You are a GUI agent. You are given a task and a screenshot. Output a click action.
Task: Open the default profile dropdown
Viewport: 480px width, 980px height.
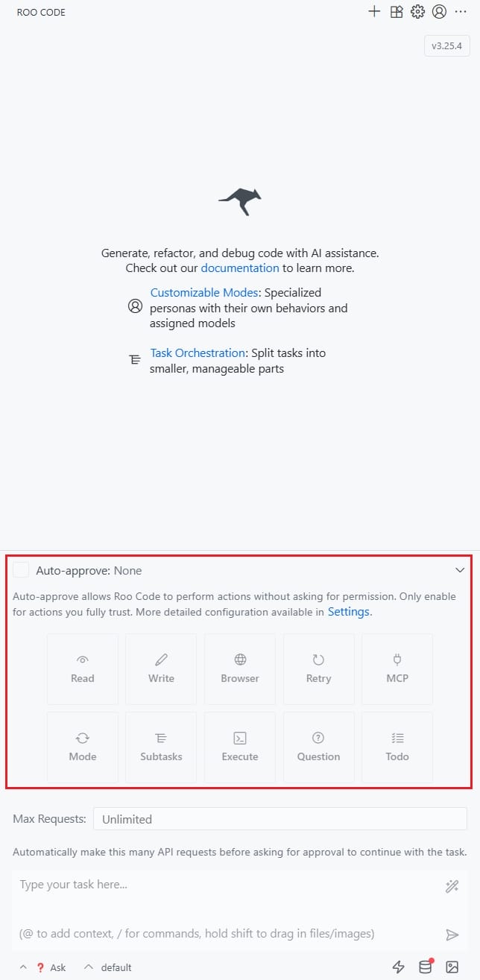point(109,967)
